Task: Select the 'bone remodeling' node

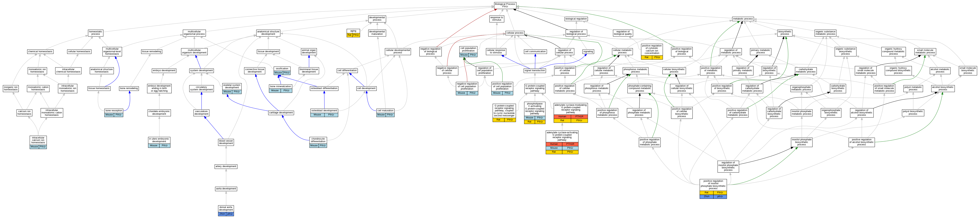Action: pos(129,88)
